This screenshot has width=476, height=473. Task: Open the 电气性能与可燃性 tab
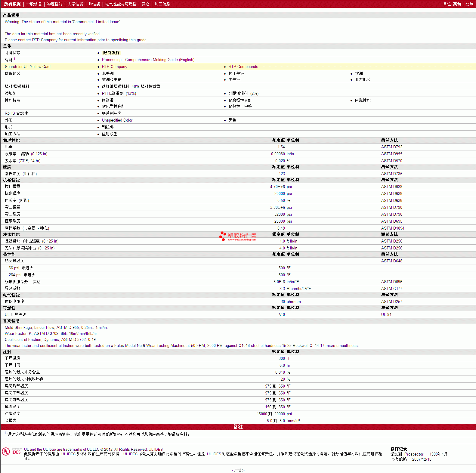click(x=121, y=4)
